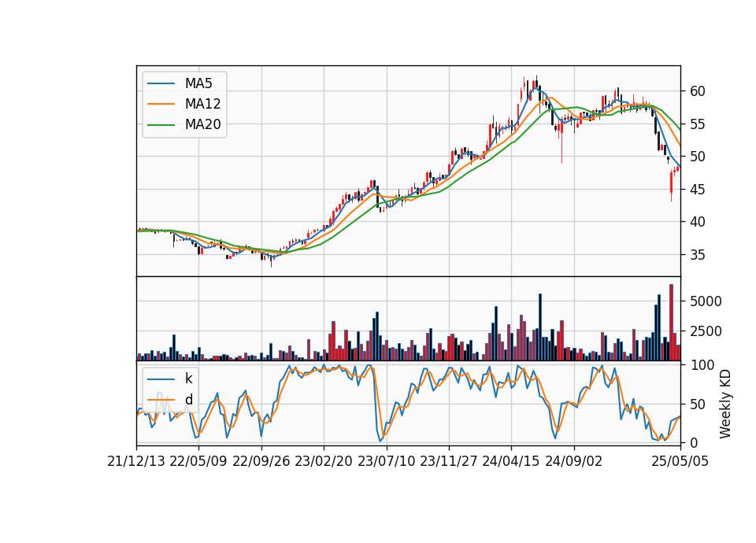Click the price axis value 35
This screenshot has height=543, width=756.
point(697,255)
